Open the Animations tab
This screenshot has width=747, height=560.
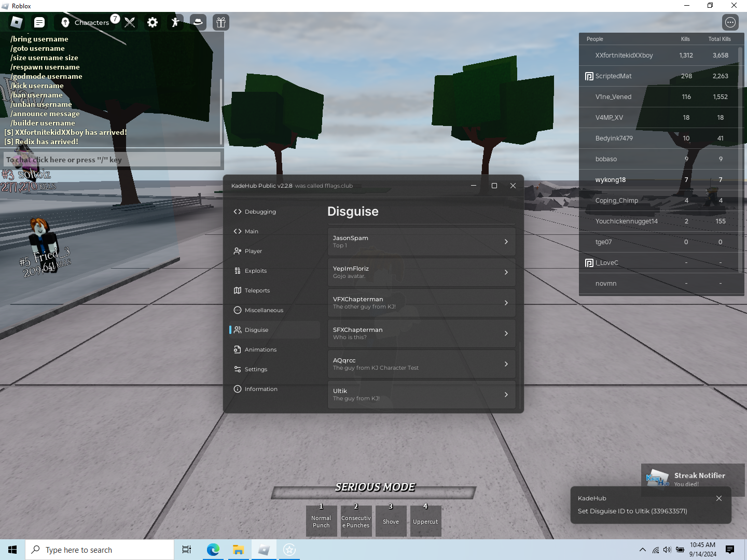click(274, 349)
